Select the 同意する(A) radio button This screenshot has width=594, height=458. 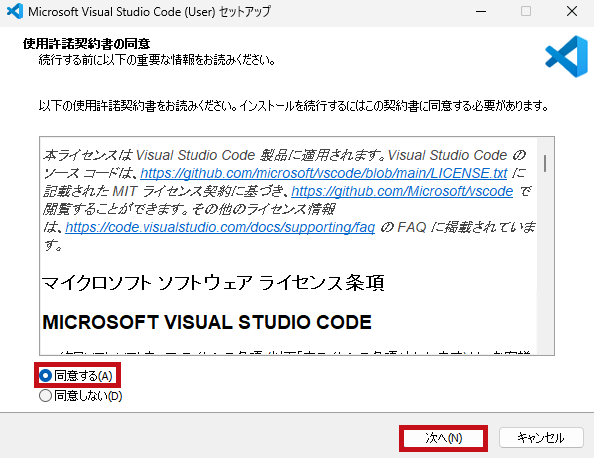[45, 376]
